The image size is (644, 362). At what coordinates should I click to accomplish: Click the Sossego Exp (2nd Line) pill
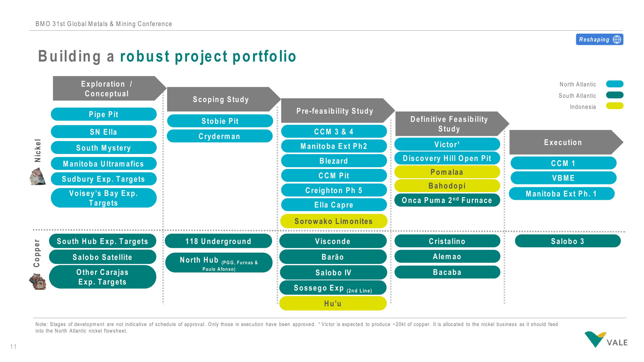pos(333,288)
